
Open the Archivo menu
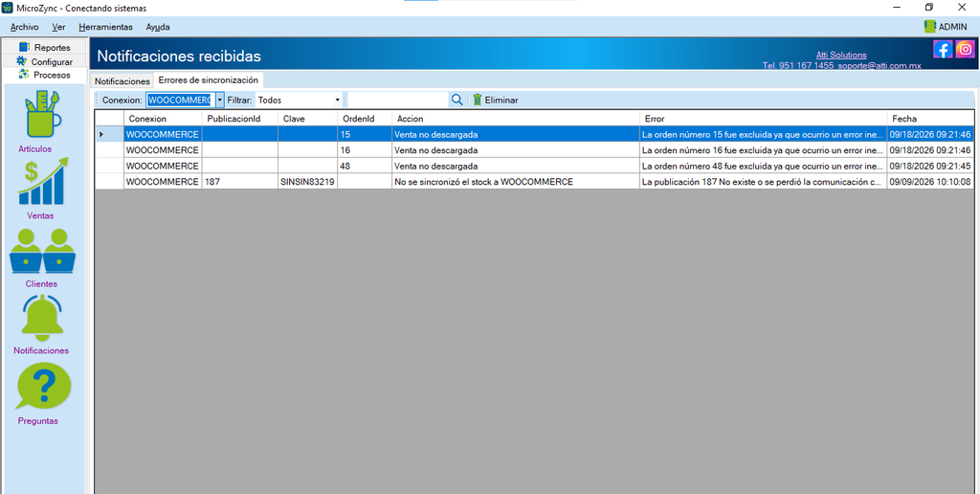(x=24, y=27)
